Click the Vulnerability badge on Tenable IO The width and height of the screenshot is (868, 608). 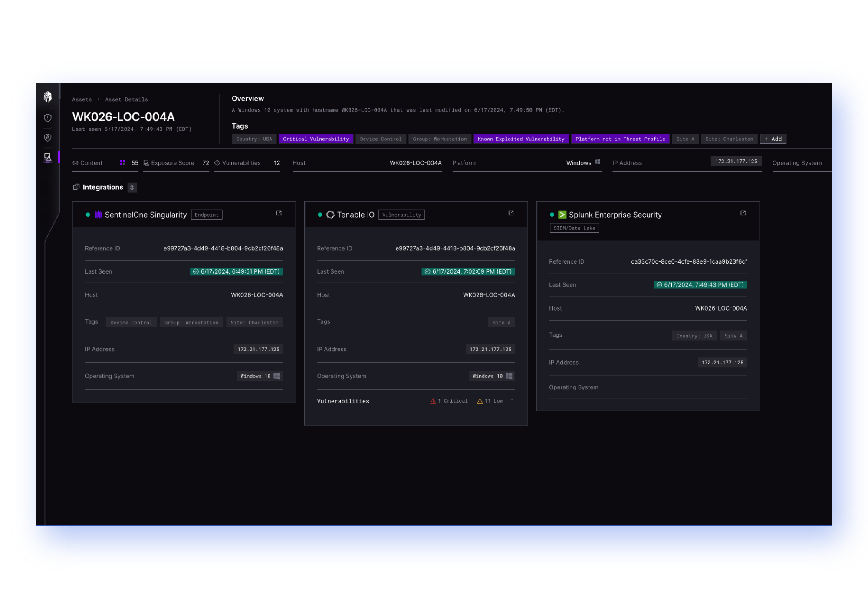pyautogui.click(x=401, y=215)
